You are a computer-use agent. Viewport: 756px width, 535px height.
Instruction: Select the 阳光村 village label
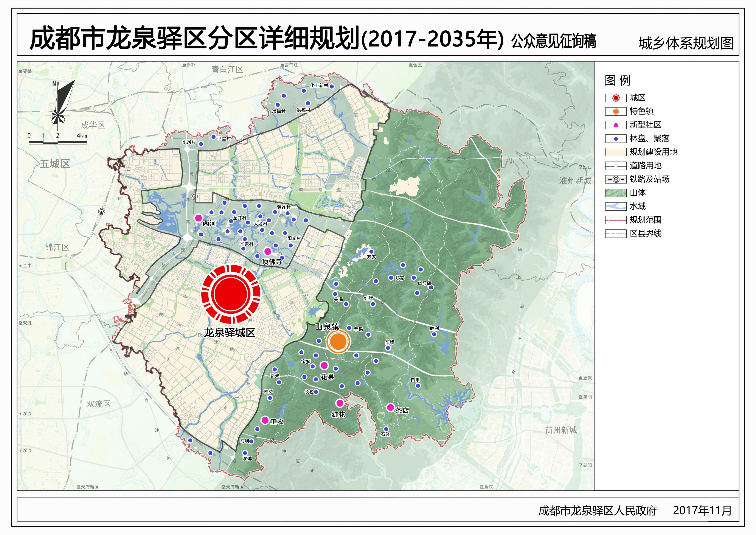pyautogui.click(x=294, y=238)
